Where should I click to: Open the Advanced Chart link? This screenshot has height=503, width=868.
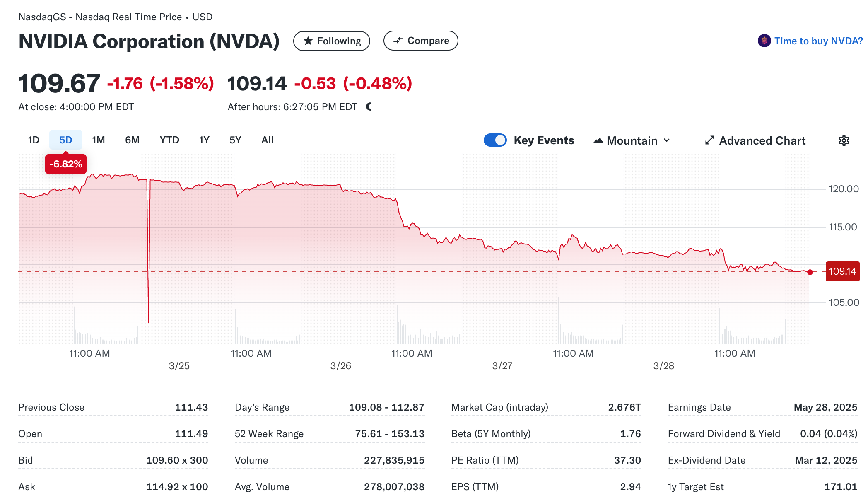pyautogui.click(x=762, y=140)
